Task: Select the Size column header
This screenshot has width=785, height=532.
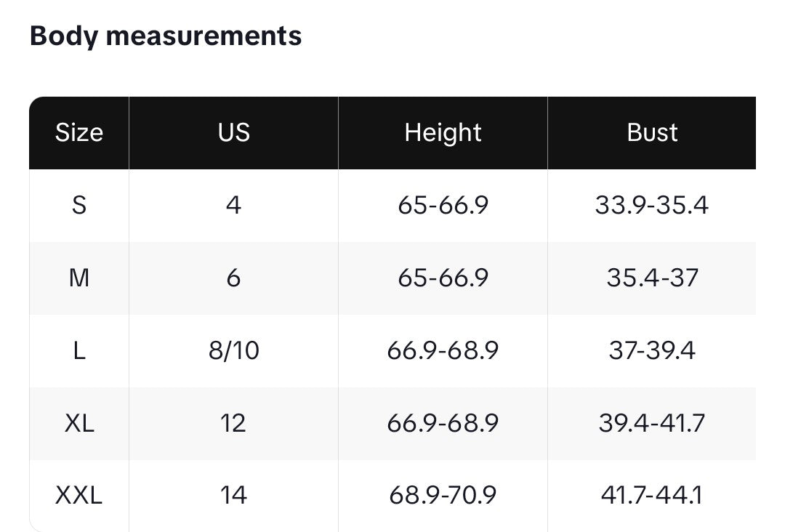Action: click(79, 133)
